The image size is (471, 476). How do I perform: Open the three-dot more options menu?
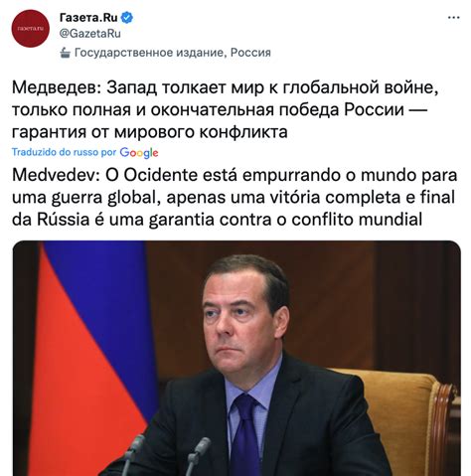pos(453,18)
